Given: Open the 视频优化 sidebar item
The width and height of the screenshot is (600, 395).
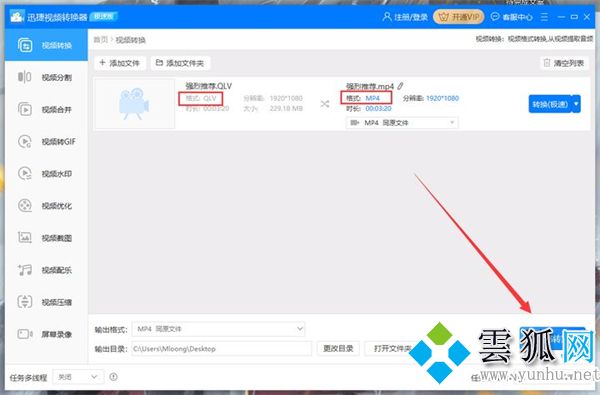Looking at the screenshot, I should point(46,206).
